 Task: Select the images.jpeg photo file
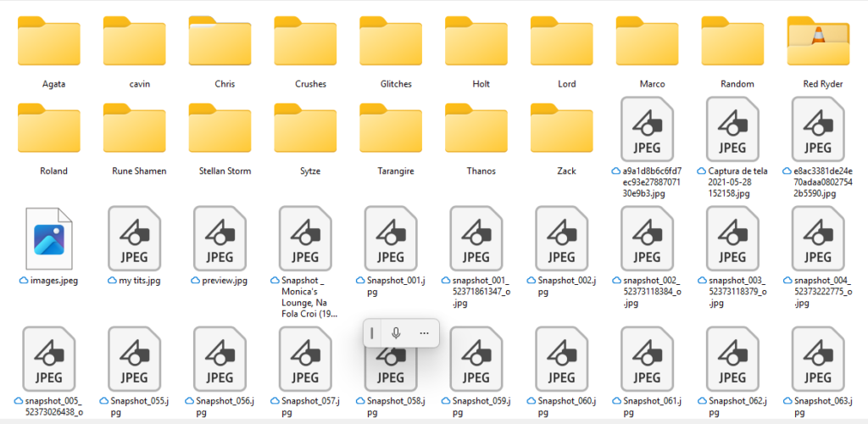(x=50, y=234)
